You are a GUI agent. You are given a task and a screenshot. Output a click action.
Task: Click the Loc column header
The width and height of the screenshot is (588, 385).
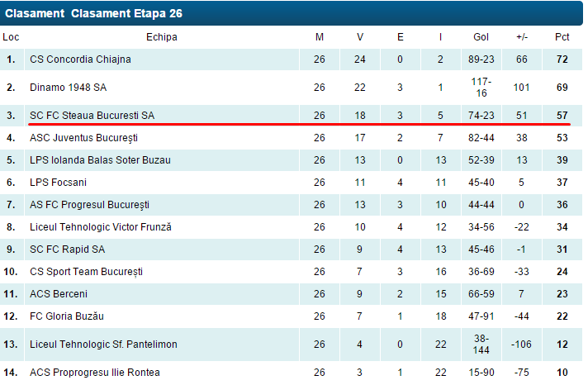pyautogui.click(x=11, y=37)
